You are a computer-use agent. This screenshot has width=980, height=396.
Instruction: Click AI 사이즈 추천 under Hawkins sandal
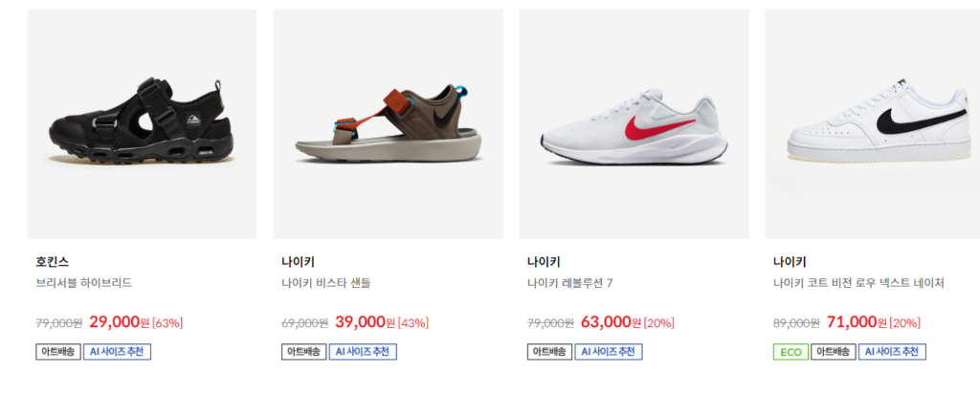pyautogui.click(x=117, y=352)
